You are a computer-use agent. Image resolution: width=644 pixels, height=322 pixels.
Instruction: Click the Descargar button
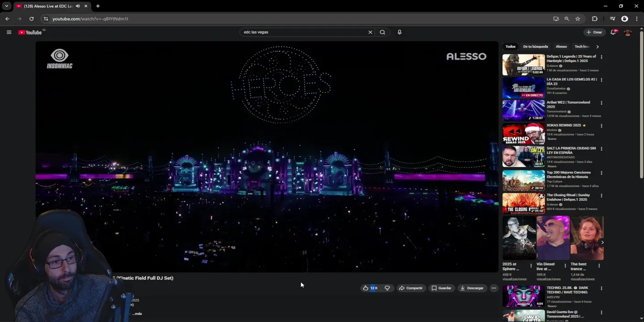click(x=472, y=288)
